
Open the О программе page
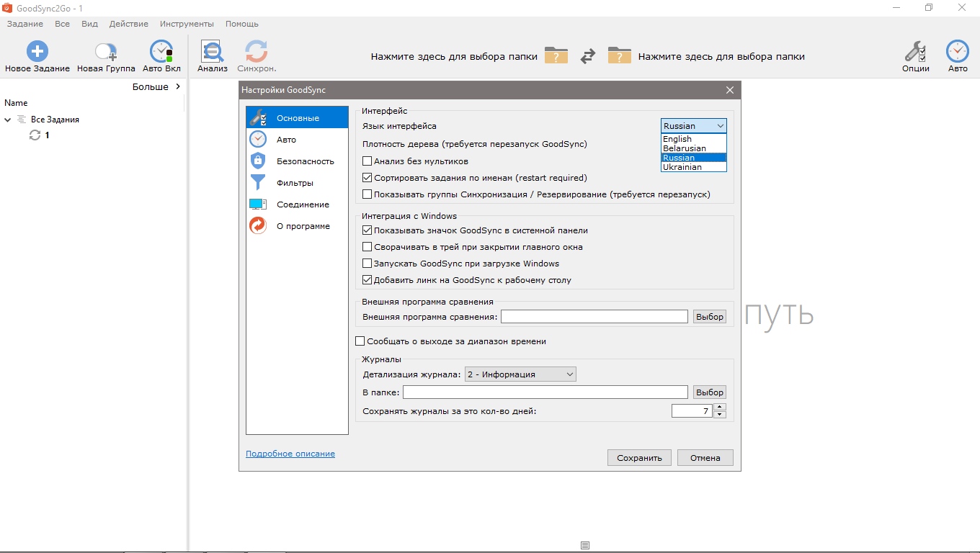[297, 226]
